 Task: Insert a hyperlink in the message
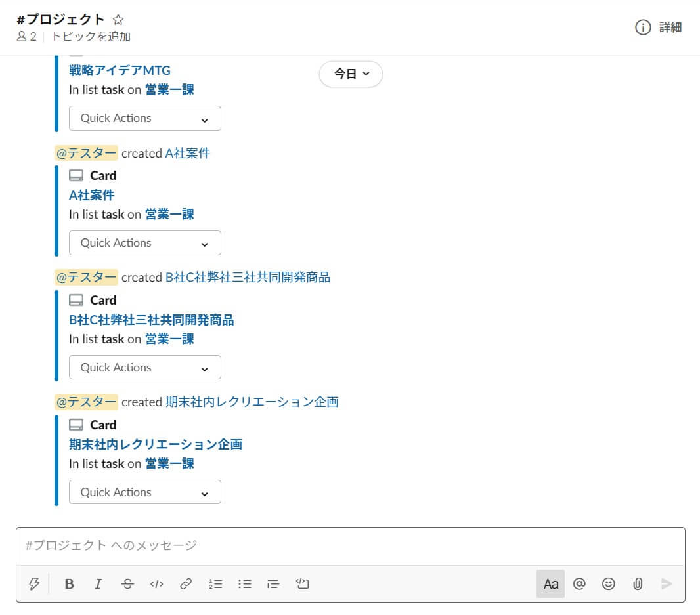pyautogui.click(x=186, y=583)
